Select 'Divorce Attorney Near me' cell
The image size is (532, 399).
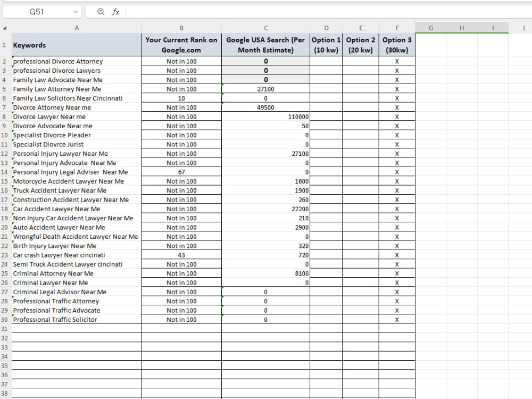pos(77,107)
